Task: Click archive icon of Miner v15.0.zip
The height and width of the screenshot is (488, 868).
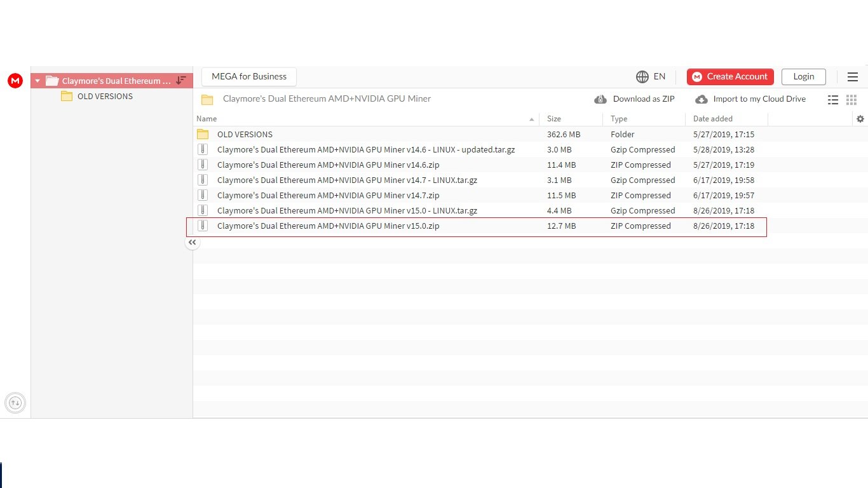Action: point(203,226)
